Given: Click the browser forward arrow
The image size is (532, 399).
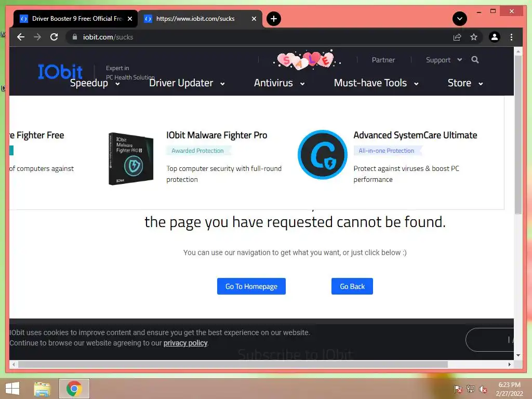Looking at the screenshot, I should click(x=37, y=37).
